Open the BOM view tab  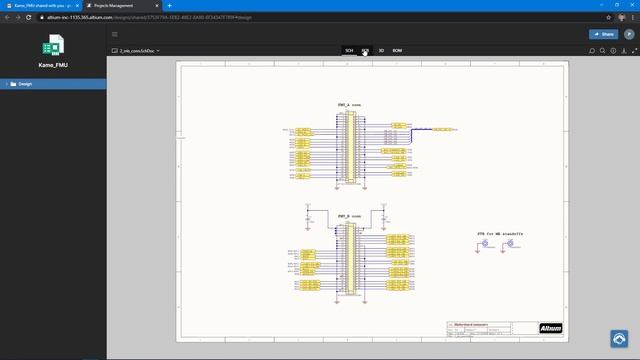397,51
